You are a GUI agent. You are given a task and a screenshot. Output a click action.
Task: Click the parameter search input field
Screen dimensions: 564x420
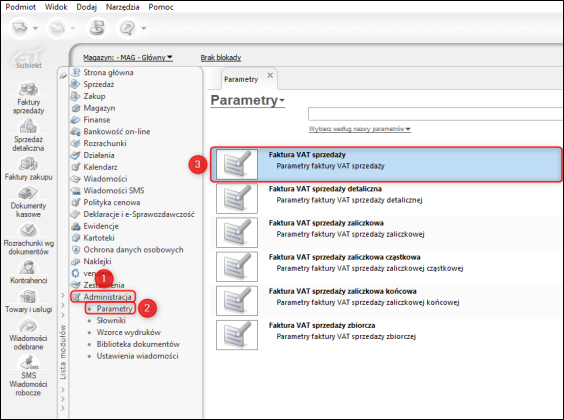tap(436, 114)
